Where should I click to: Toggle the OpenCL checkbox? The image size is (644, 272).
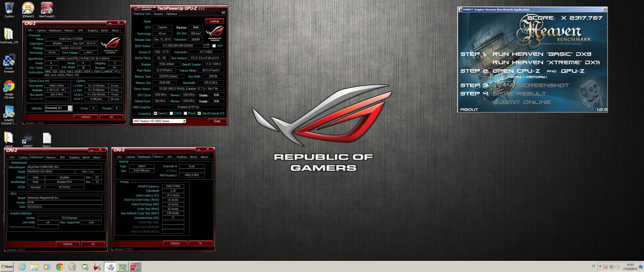(155, 113)
